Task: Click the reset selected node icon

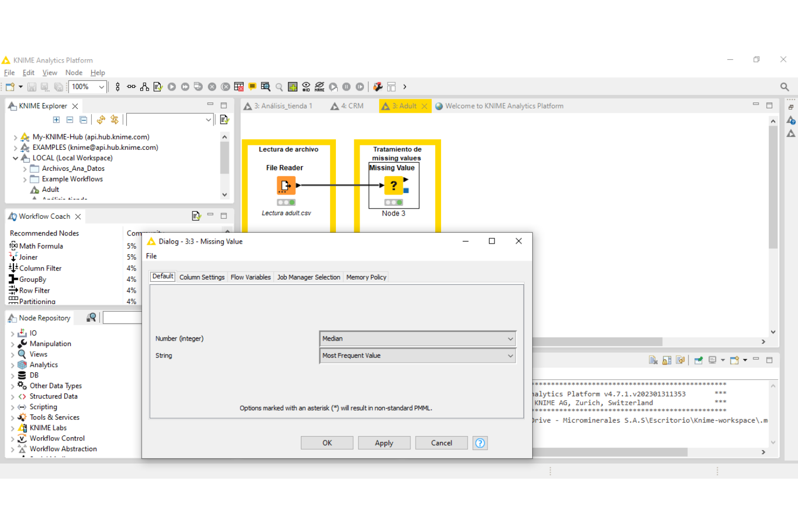Action: point(239,87)
